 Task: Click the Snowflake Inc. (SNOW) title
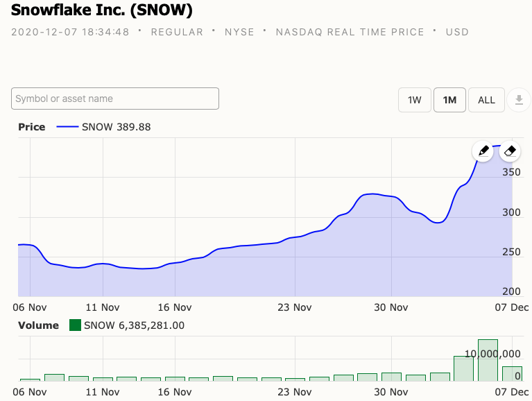point(102,10)
